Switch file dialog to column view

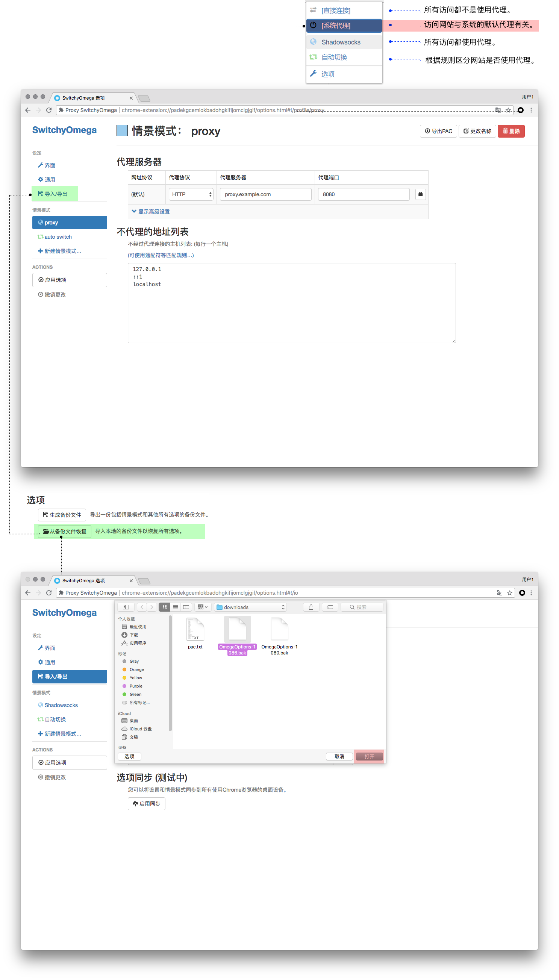coord(186,607)
